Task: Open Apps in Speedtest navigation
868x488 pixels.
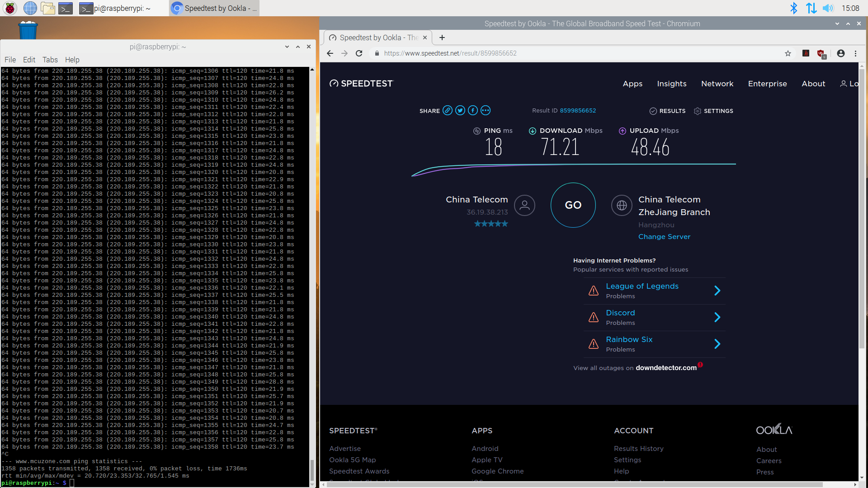Action: tap(632, 84)
